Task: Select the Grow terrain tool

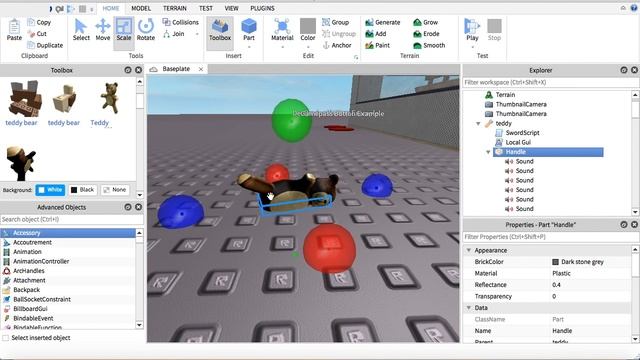Action: [425, 22]
